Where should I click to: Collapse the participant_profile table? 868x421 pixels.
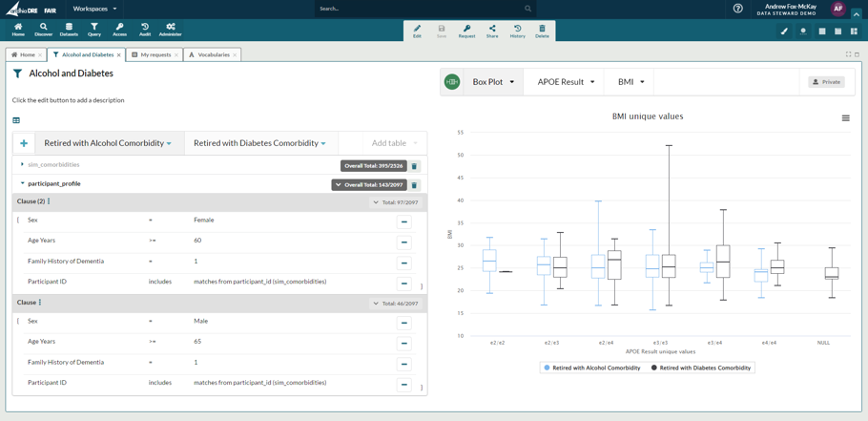(22, 183)
